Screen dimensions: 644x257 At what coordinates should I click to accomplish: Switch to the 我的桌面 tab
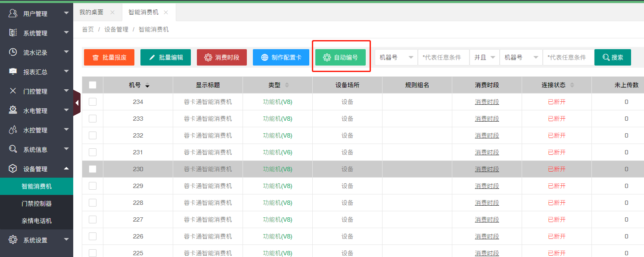(91, 13)
